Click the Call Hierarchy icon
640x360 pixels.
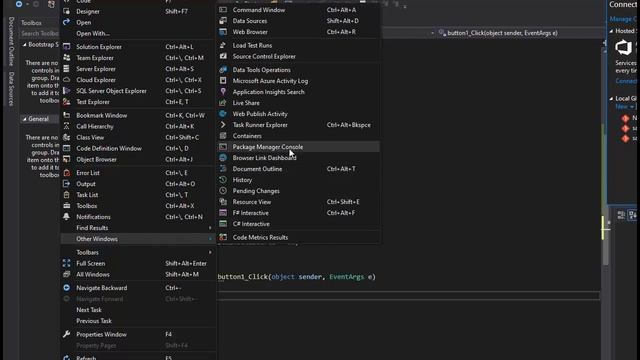67,126
